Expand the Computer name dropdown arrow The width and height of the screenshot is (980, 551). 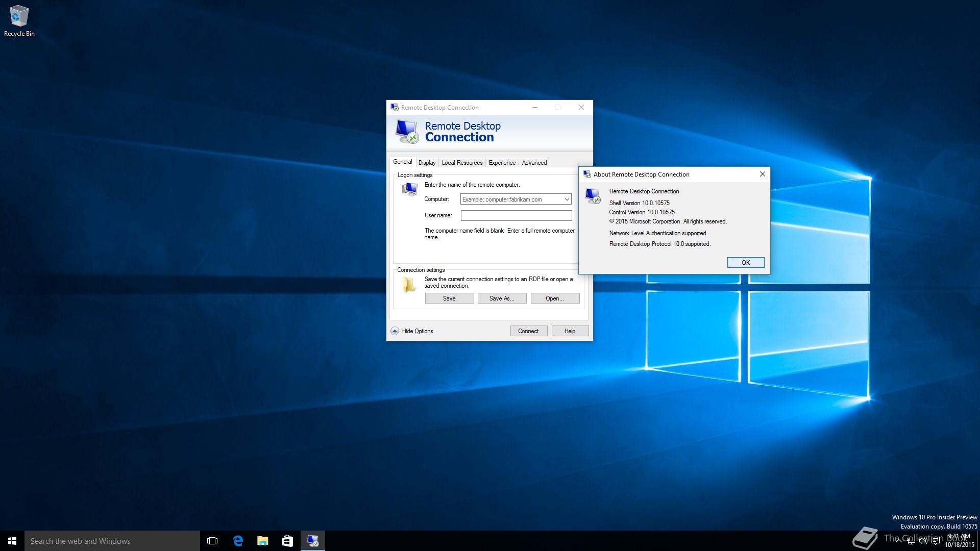coord(567,199)
